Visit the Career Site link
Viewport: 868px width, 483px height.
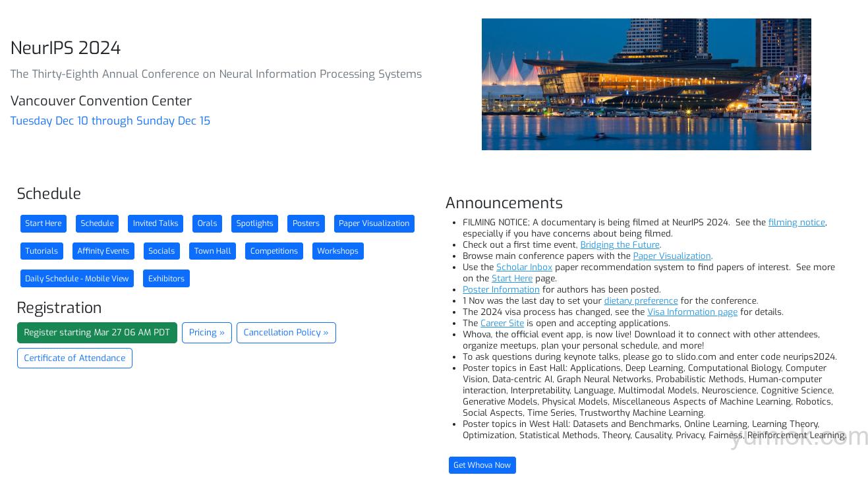point(502,324)
